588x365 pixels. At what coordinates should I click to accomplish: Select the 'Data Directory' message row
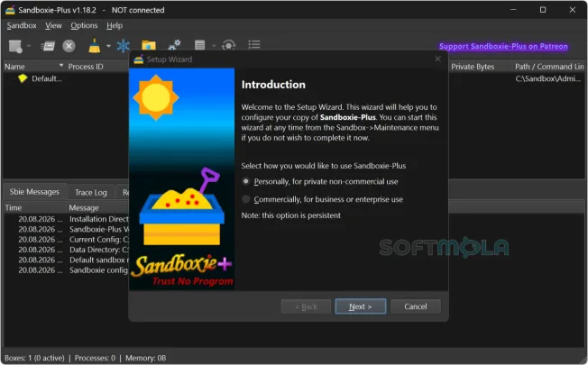coord(73,250)
